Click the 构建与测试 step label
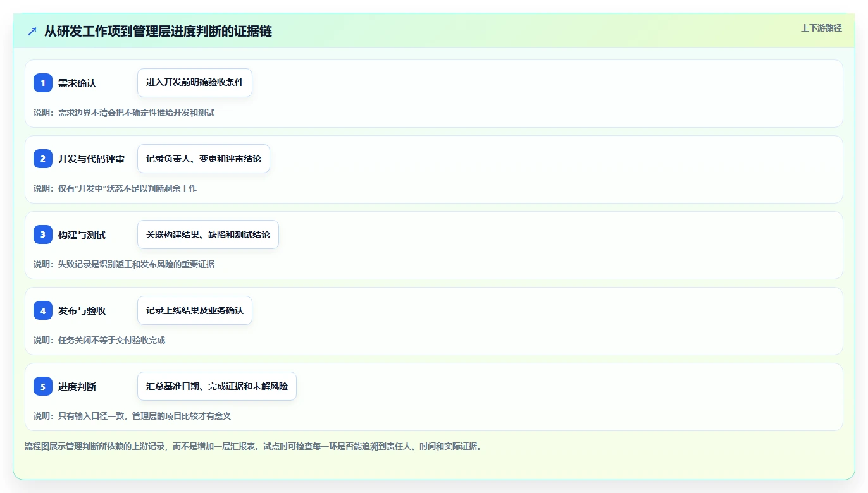The height and width of the screenshot is (493, 868). coord(82,235)
